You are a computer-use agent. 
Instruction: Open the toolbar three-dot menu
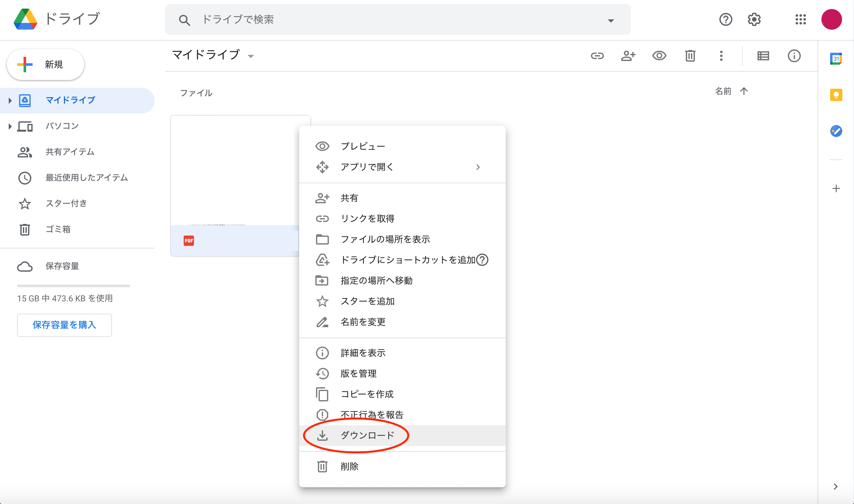[721, 56]
